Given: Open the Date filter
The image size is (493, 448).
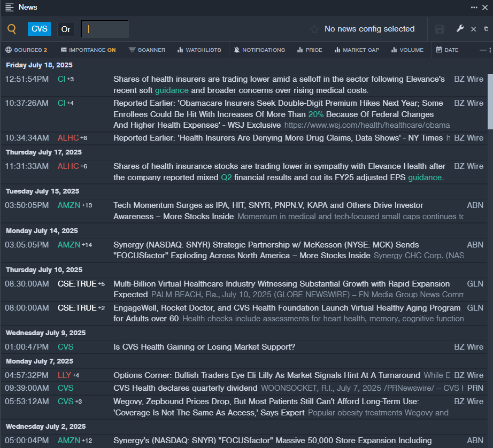Looking at the screenshot, I should point(447,50).
